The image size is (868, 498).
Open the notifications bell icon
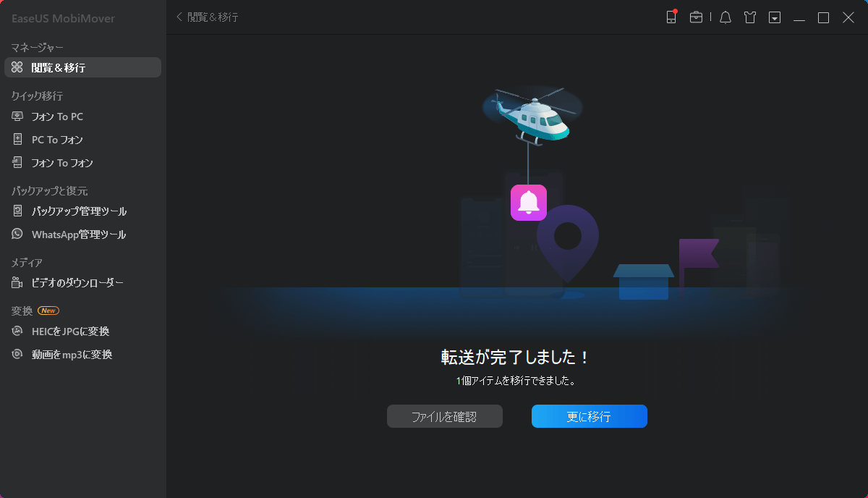coord(725,17)
